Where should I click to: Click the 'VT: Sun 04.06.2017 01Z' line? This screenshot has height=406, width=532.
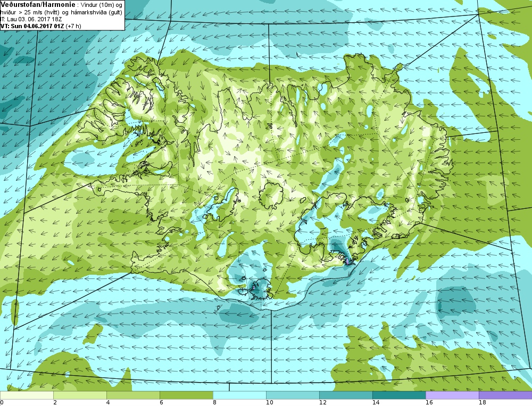[x=32, y=26]
